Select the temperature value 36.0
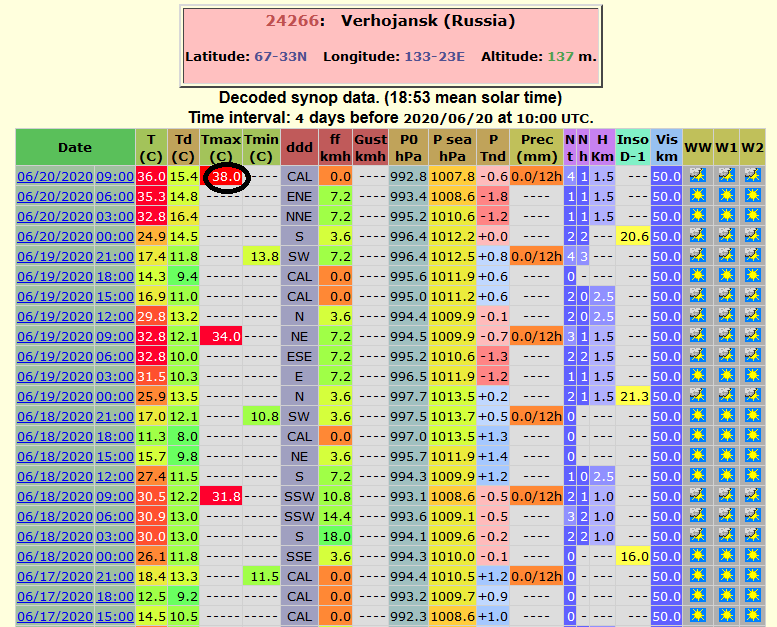 click(x=151, y=176)
